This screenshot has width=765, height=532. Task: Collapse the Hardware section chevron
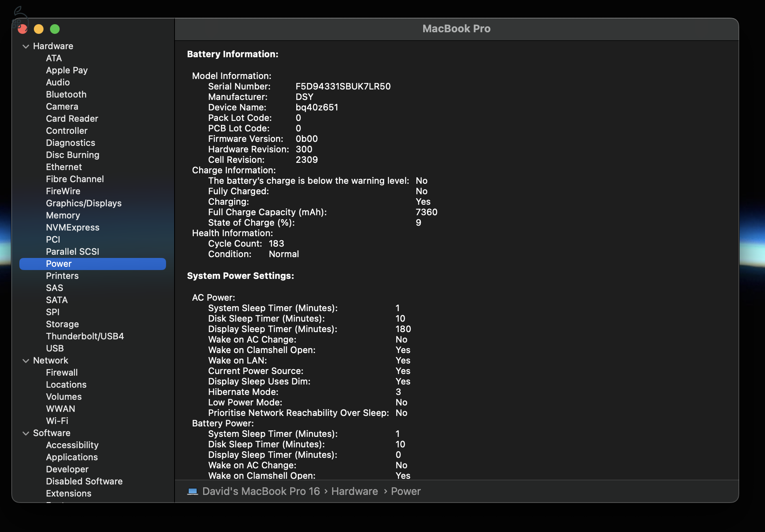26,46
